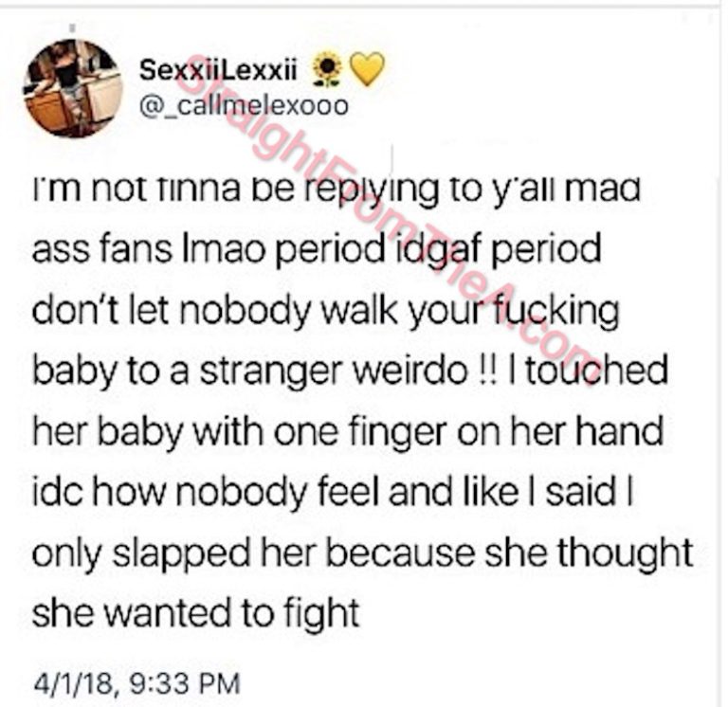The height and width of the screenshot is (707, 728).
Task: Open the SexxiiLexxii profile avatar
Action: pos(73,88)
